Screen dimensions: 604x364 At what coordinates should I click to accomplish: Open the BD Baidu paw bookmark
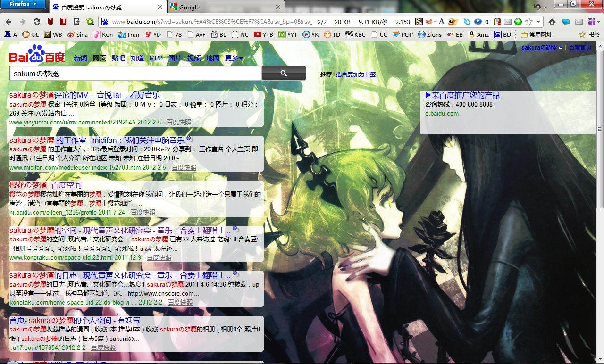tap(503, 34)
